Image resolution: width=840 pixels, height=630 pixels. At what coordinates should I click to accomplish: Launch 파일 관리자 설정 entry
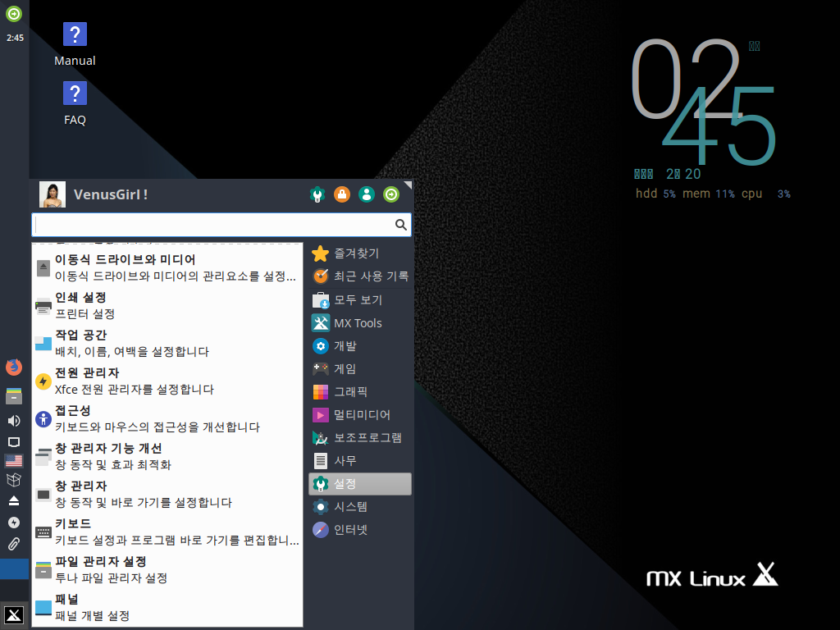point(167,570)
